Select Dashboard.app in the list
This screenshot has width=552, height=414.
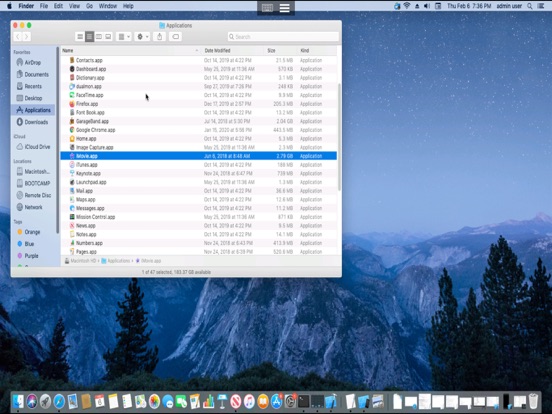pos(199,69)
